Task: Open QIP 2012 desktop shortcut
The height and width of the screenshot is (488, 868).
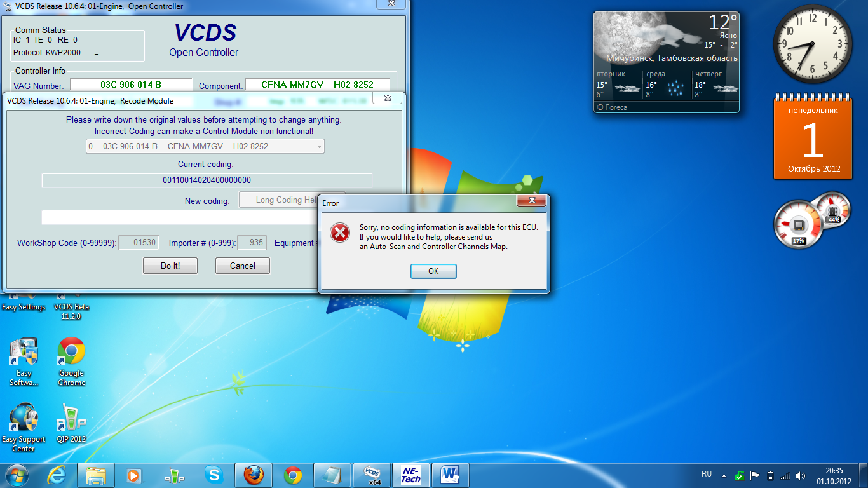Action: (71, 423)
